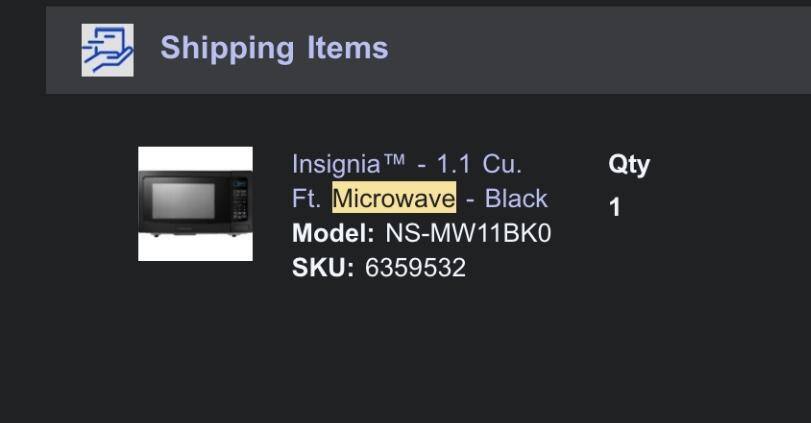Select model number NS-MW11BK0
This screenshot has width=811, height=423.
[468, 233]
